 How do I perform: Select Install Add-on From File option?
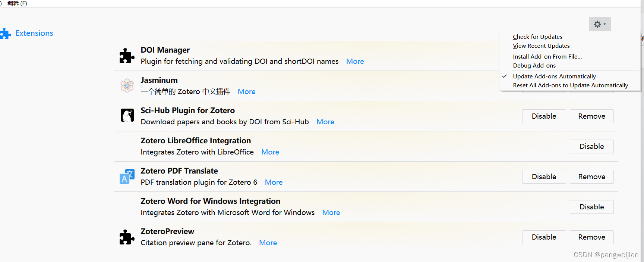coord(547,56)
